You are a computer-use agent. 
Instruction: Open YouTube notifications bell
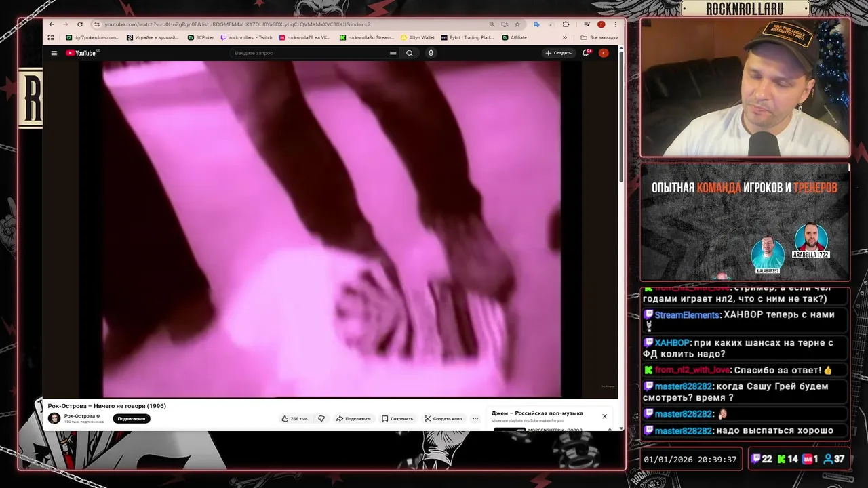tap(586, 53)
